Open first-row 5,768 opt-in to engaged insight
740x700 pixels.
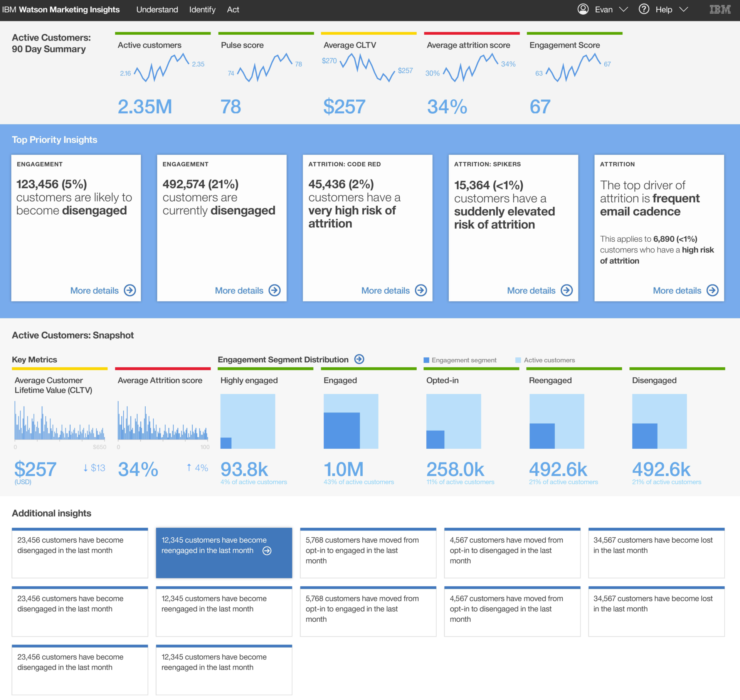coord(368,553)
